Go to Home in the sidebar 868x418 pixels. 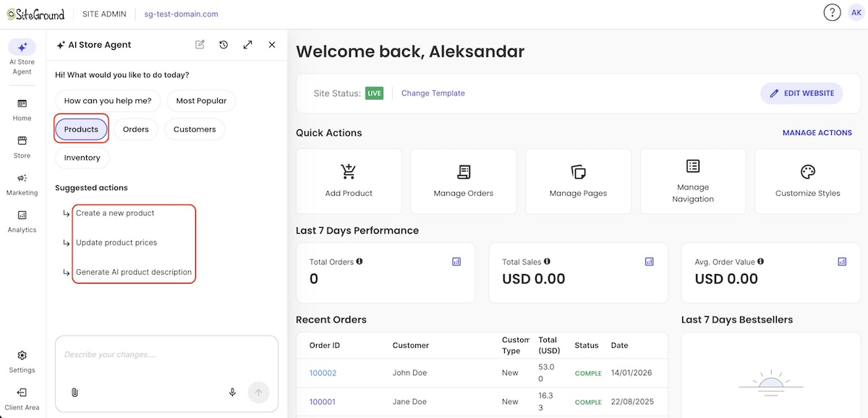pos(22,110)
